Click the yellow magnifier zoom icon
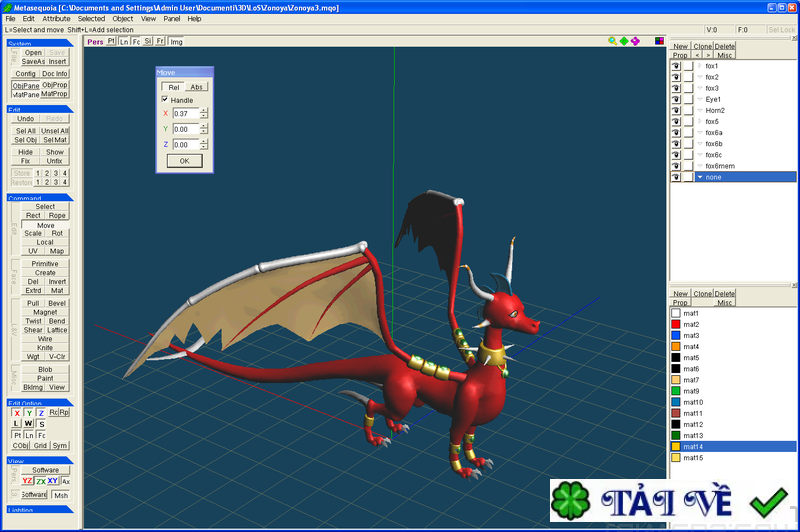This screenshot has width=800, height=532. pyautogui.click(x=612, y=41)
